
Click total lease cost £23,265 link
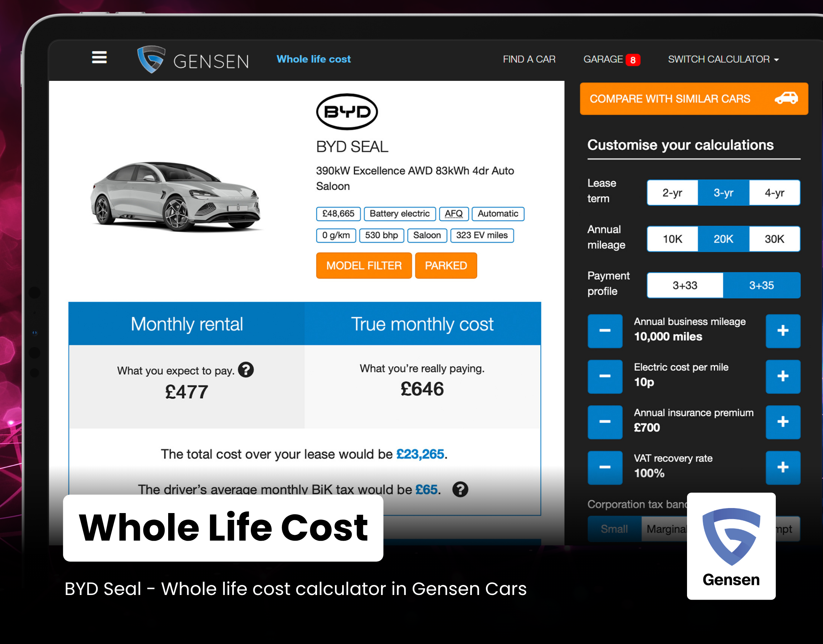[x=420, y=454]
